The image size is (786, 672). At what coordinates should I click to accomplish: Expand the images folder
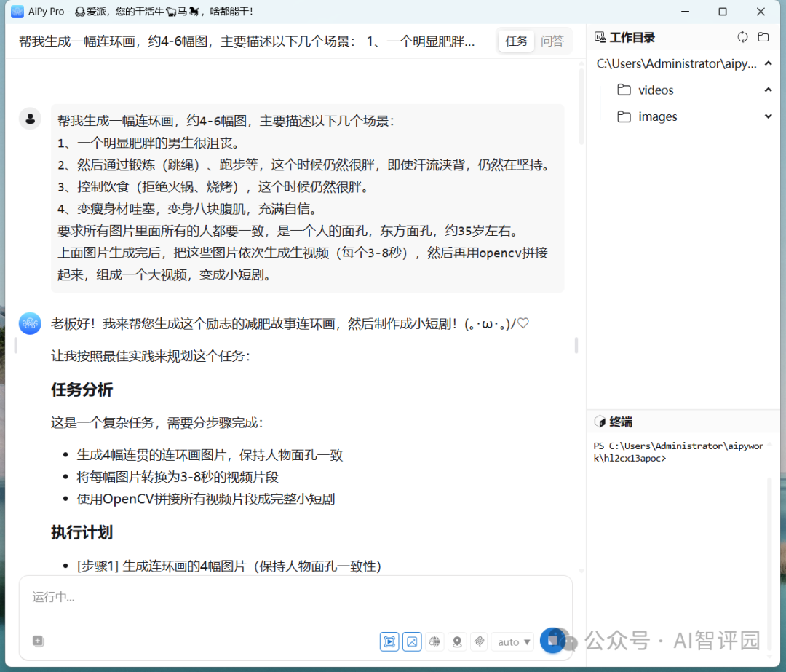coord(769,116)
